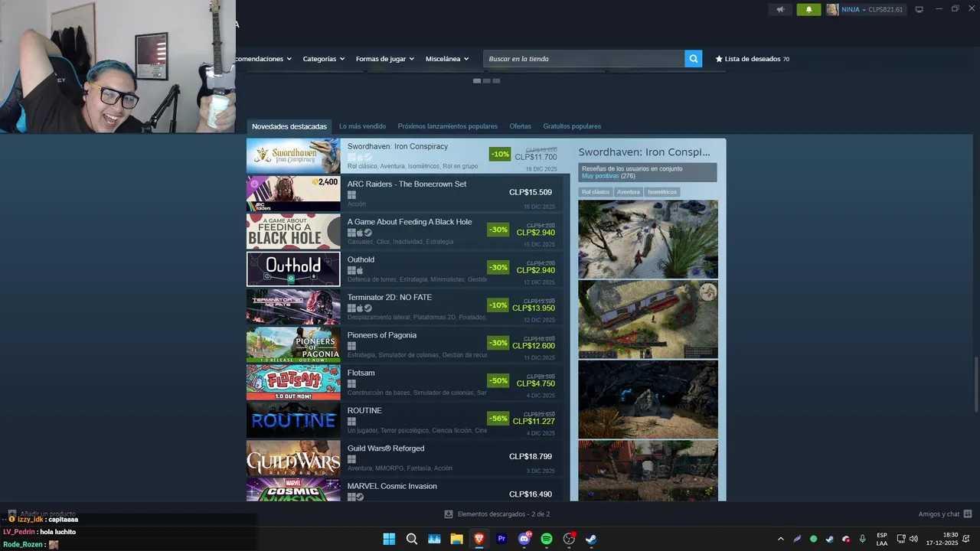This screenshot has height=551, width=980.
Task: Open Lista de deseados wishlist
Action: pyautogui.click(x=752, y=59)
